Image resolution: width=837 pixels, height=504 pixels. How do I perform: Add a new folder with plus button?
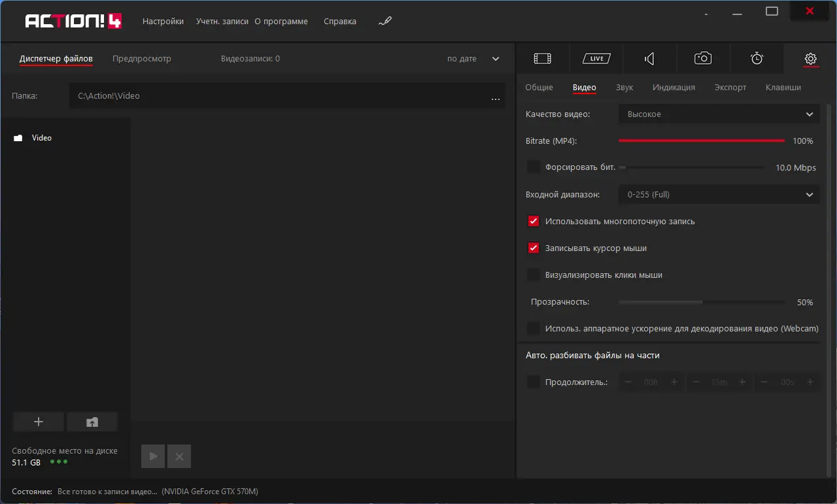tap(39, 422)
